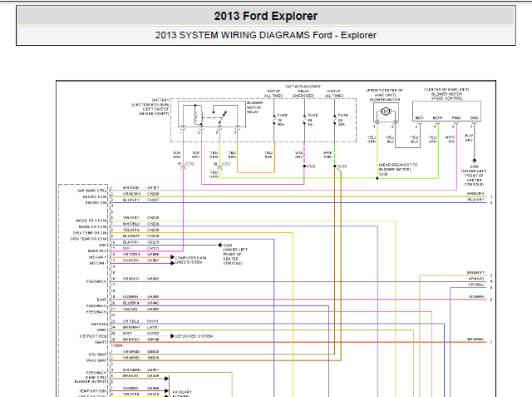Click the blower motor M symbol
Screen dimensions: 532x397
pyautogui.click(x=386, y=112)
